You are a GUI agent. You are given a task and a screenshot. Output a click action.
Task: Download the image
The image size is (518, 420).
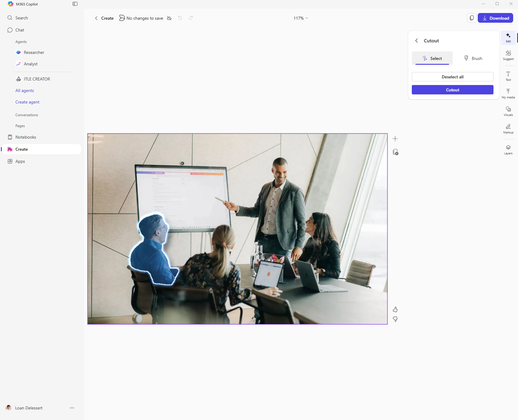[x=495, y=18]
